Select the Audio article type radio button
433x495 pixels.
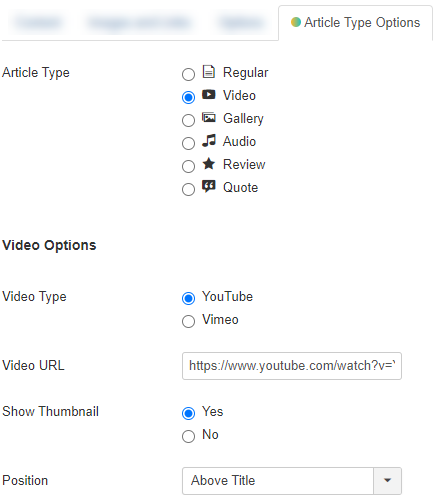coord(188,143)
